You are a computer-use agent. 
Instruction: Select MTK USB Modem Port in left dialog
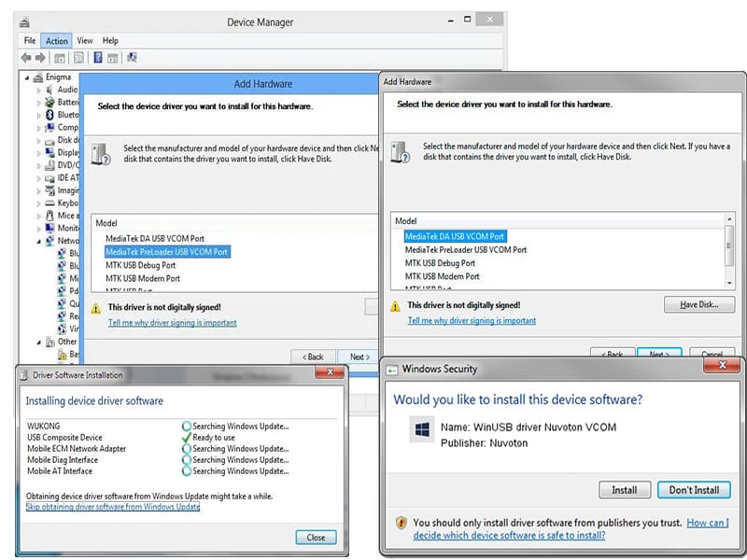point(143,278)
